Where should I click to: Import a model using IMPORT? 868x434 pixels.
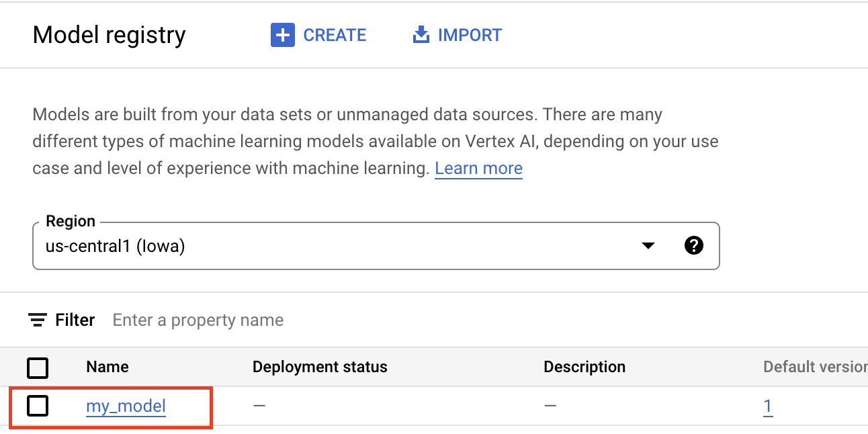(457, 34)
